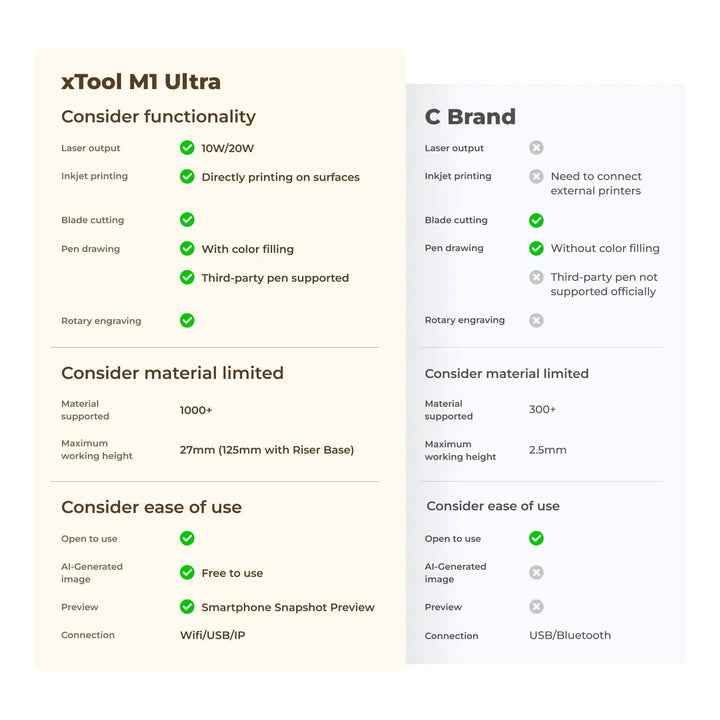Click green check beside With color filling
The image size is (720, 720).
click(x=187, y=248)
